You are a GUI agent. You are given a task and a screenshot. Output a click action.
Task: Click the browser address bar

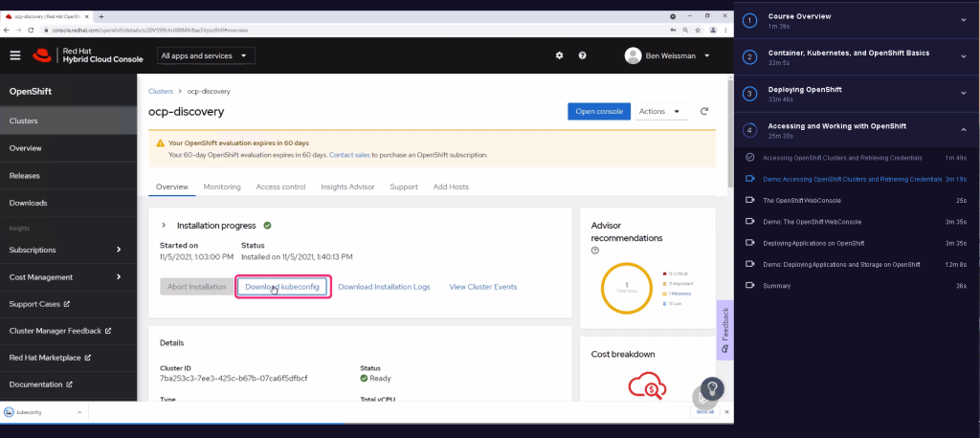[350, 30]
